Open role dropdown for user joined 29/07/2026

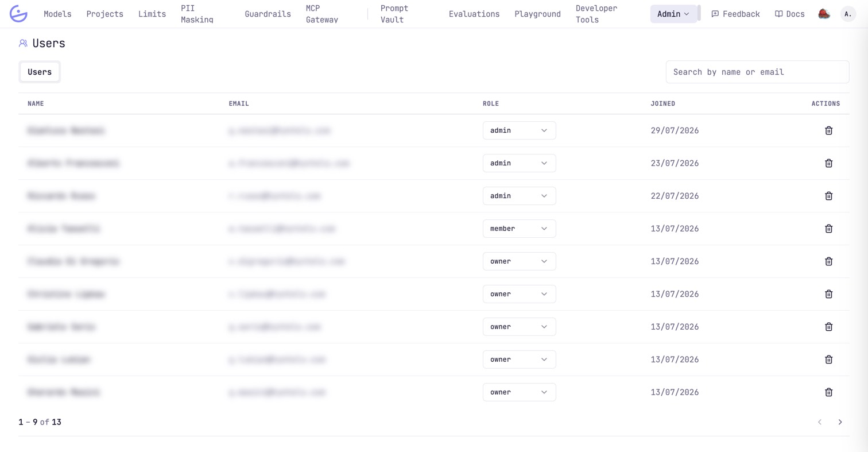519,130
